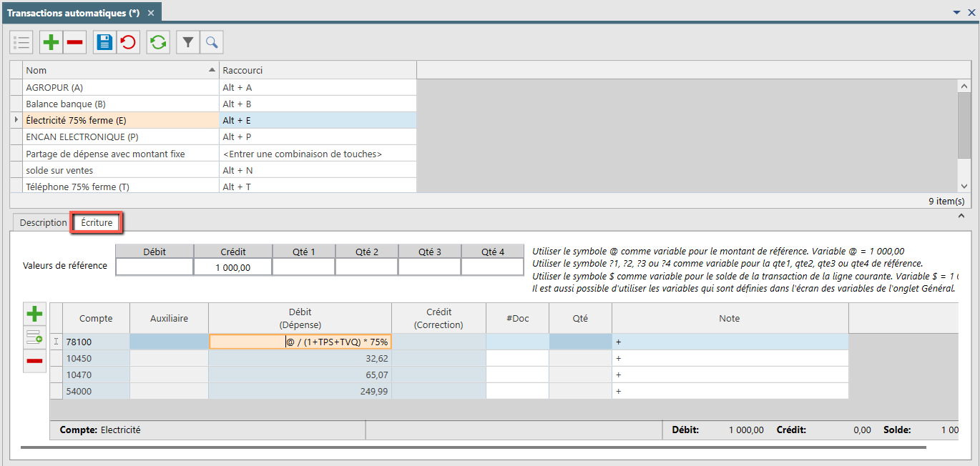
Task: Save changes with the blue diskette icon
Action: pyautogui.click(x=104, y=43)
